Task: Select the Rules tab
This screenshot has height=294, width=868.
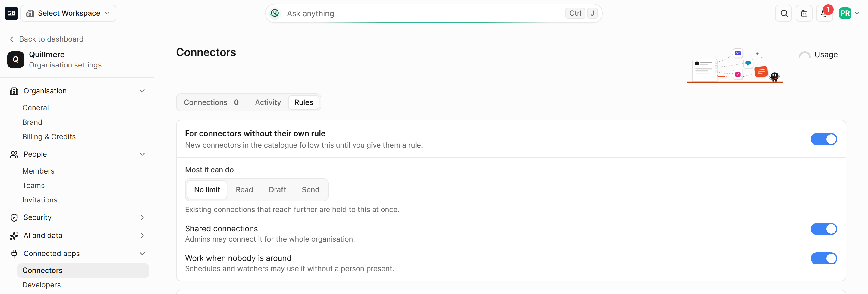Action: pyautogui.click(x=303, y=102)
